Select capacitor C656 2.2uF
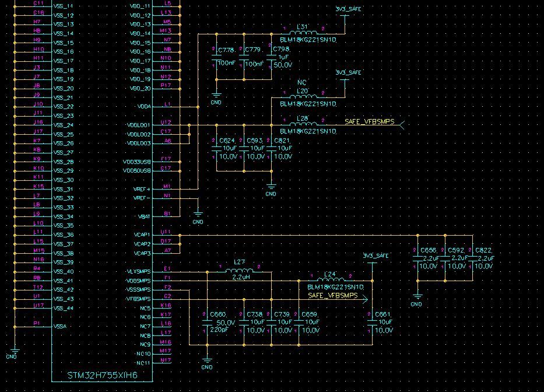 click(417, 258)
